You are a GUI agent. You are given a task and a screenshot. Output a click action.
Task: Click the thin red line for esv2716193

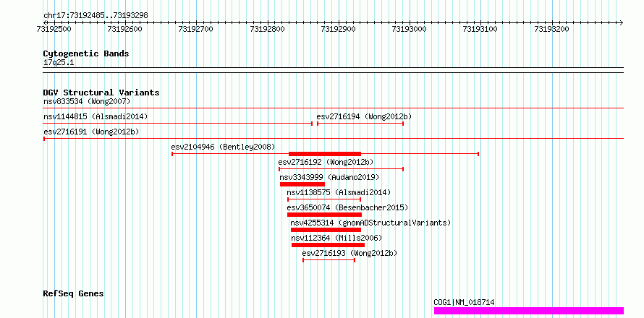329,260
